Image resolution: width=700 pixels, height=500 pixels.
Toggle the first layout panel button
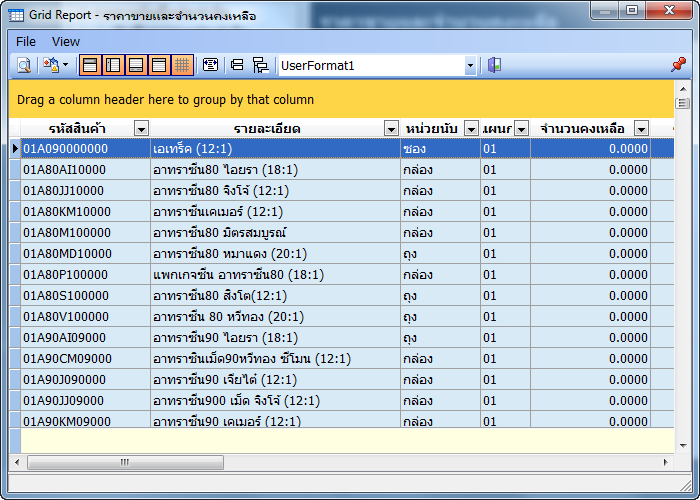pos(90,66)
